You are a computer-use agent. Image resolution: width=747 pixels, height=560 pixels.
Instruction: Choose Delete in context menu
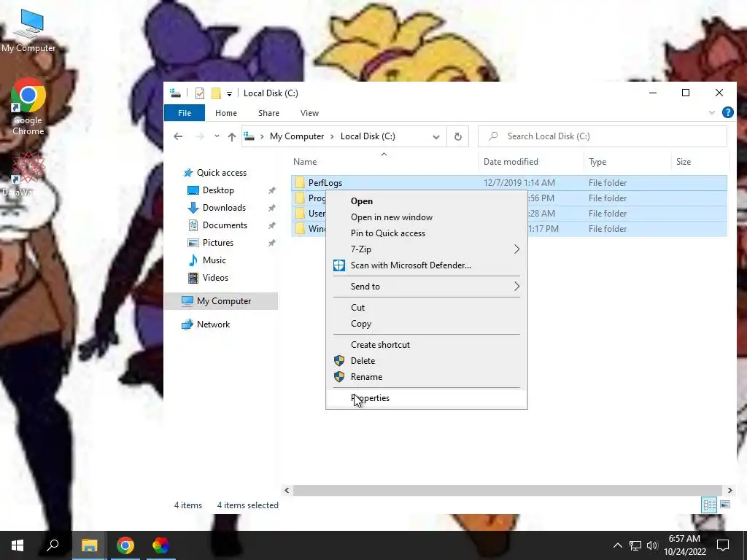pos(426,361)
